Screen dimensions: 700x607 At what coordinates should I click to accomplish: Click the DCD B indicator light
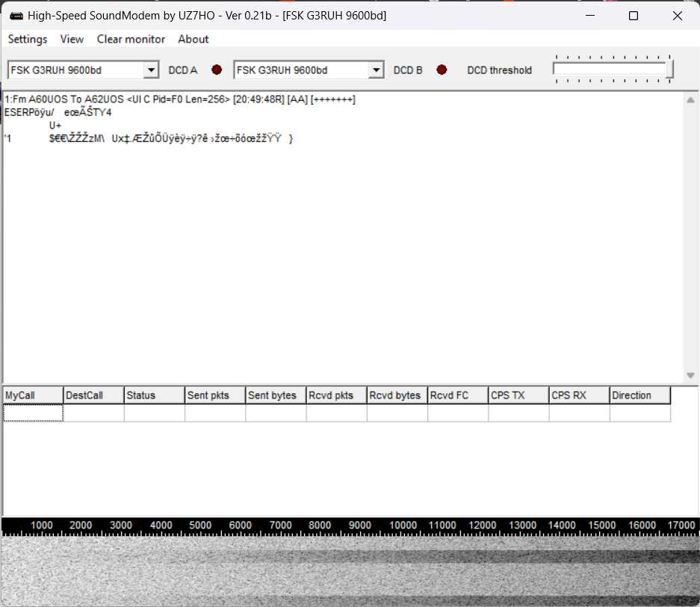[x=442, y=70]
